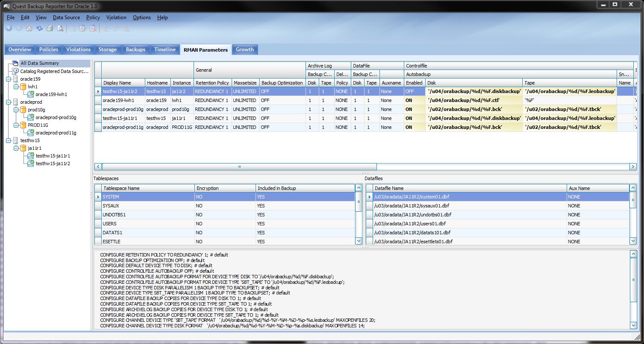Image resolution: width=644 pixels, height=344 pixels.
Task: Click the greyed-out Forward arrow toolbar icon
Action: 19,29
